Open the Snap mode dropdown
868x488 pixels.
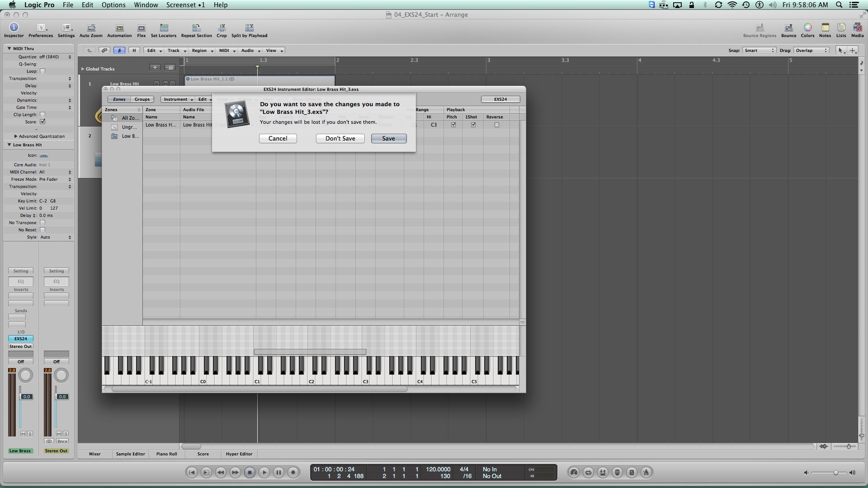point(759,51)
